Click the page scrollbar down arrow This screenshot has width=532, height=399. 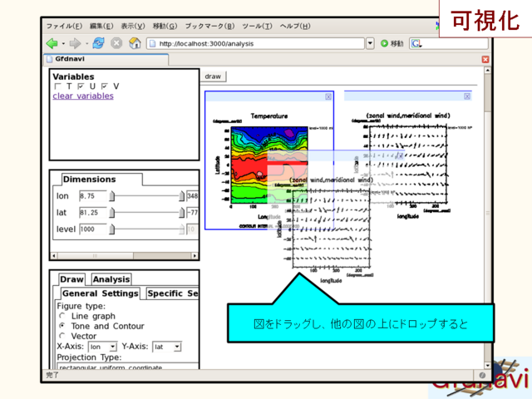pyautogui.click(x=488, y=366)
